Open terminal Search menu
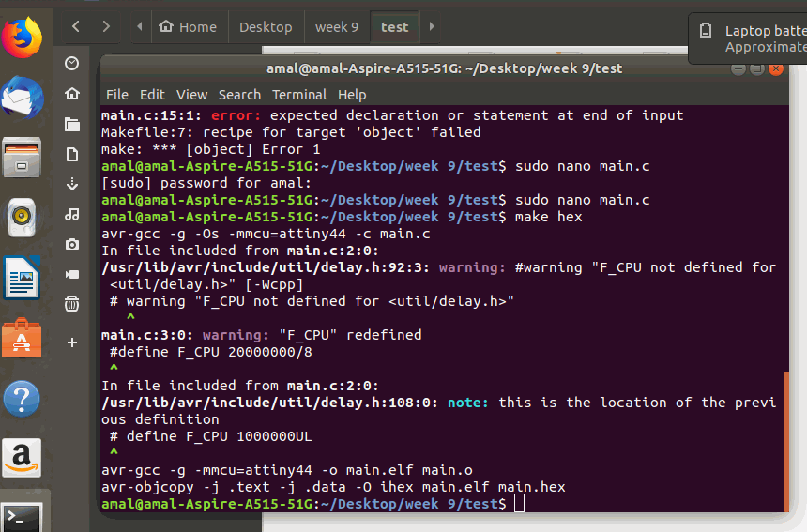807x532 pixels. (239, 95)
